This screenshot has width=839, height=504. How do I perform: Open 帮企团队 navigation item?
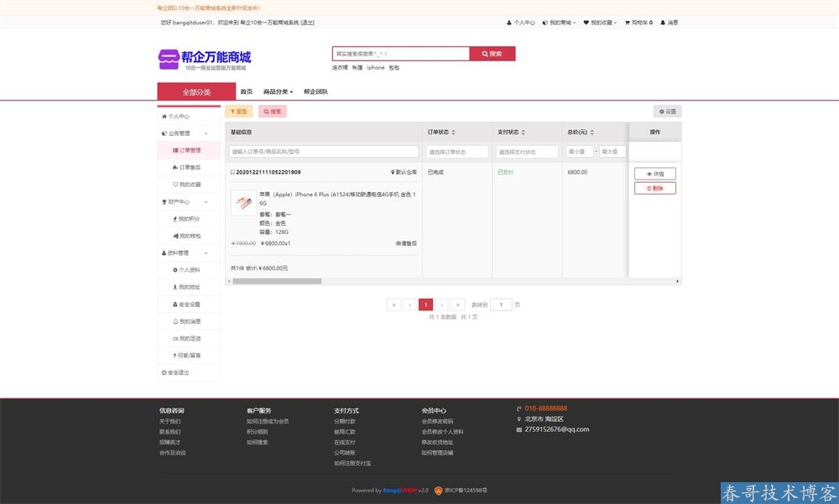[315, 91]
